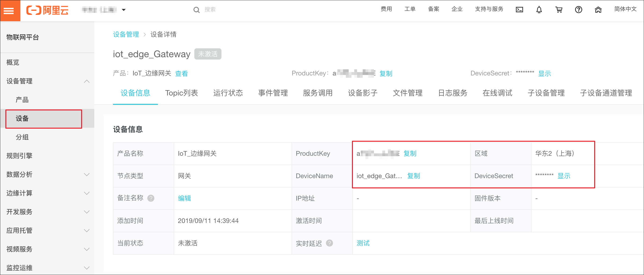Switch to the 事件管理 tab
This screenshot has height=275, width=644.
tap(273, 93)
